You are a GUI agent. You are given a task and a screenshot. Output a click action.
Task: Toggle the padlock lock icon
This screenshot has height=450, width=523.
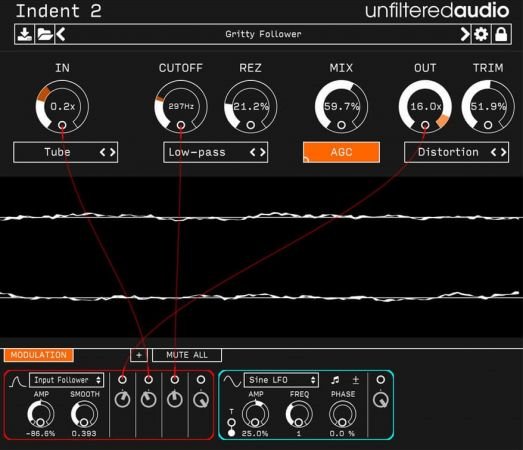pos(501,34)
